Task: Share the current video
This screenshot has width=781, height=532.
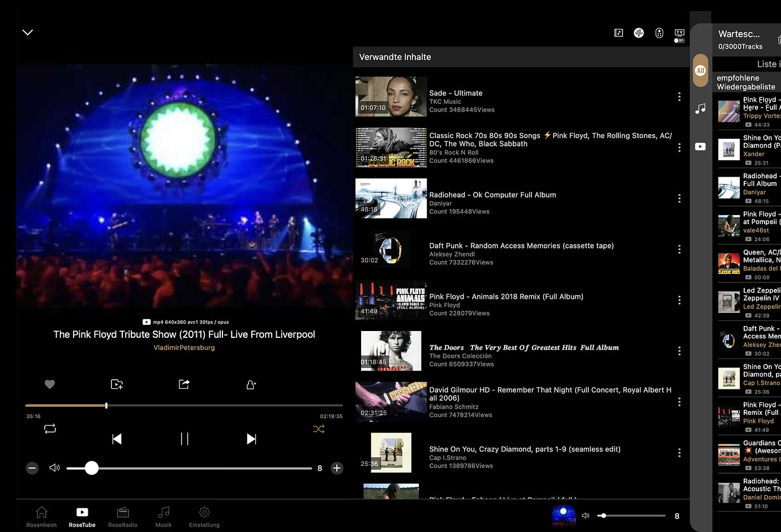Action: pos(184,384)
